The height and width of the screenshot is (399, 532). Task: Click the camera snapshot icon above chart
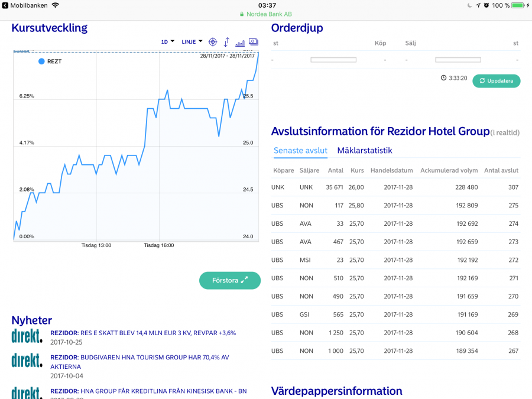[x=254, y=42]
